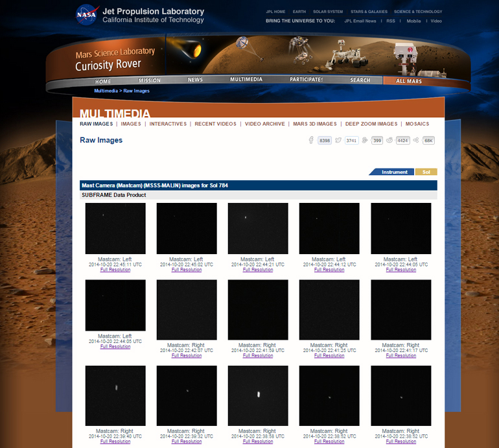Image resolution: width=499 pixels, height=448 pixels.
Task: Share page via Facebook icon
Action: click(311, 140)
